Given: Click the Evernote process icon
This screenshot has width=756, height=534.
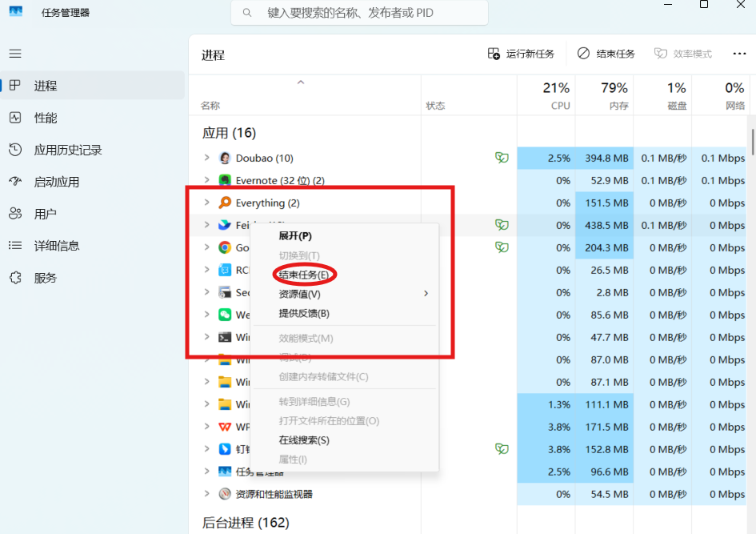Looking at the screenshot, I should coord(226,181).
